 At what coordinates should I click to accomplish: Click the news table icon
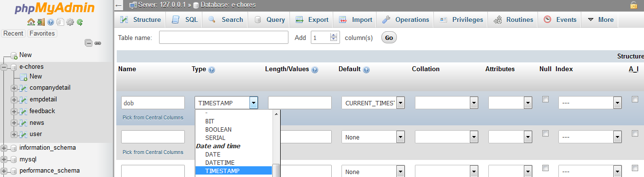[x=23, y=123]
